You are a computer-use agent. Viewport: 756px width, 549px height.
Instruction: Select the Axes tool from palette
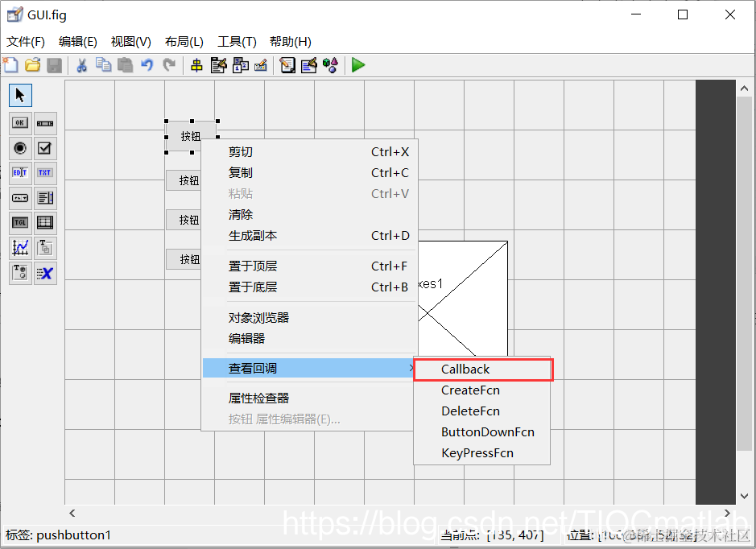tap(19, 248)
